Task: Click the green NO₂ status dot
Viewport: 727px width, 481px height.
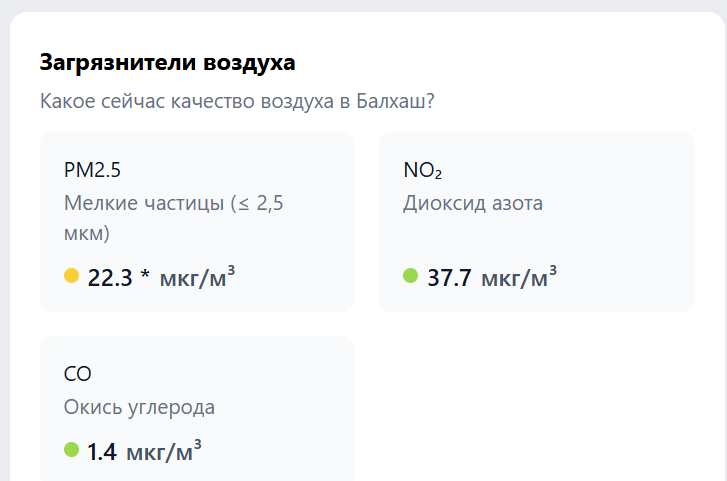Action: (x=410, y=276)
